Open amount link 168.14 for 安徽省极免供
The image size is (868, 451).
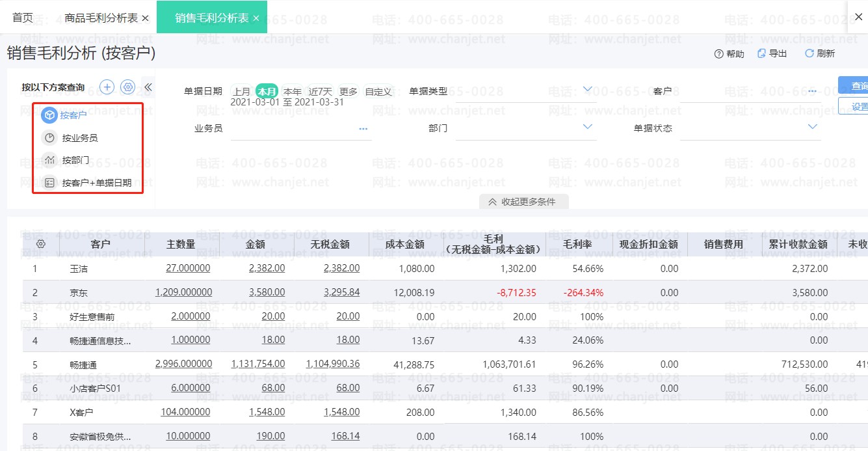click(x=346, y=436)
